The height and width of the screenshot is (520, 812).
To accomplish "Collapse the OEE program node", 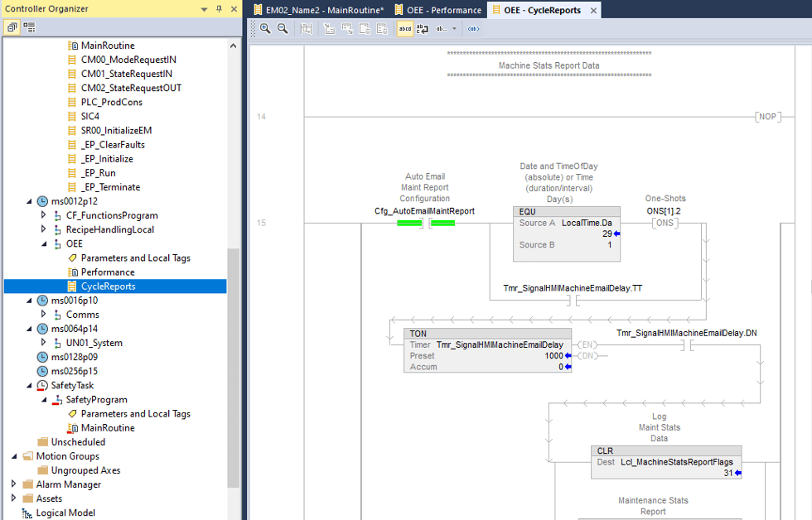I will 44,243.
